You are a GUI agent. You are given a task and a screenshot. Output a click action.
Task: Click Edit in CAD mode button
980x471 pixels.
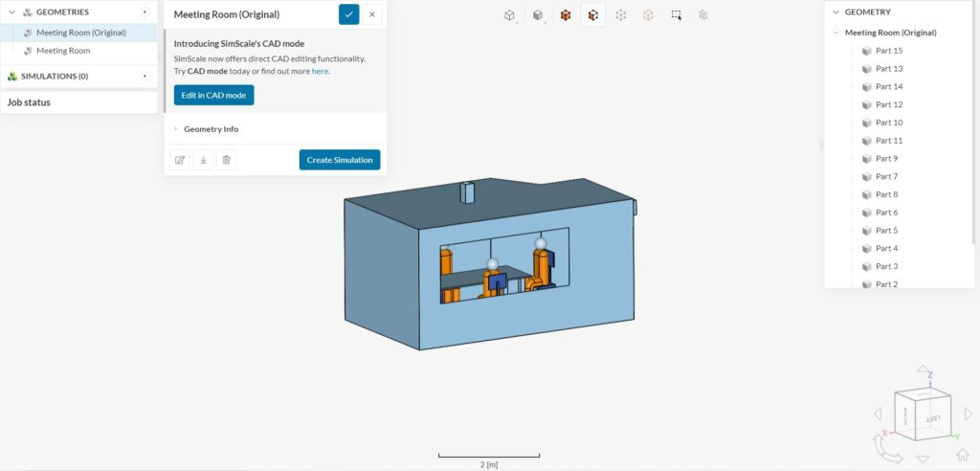[213, 95]
